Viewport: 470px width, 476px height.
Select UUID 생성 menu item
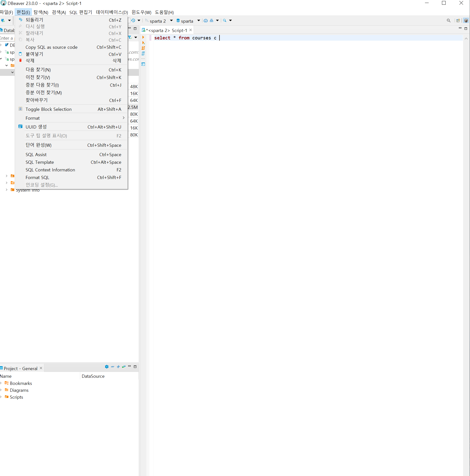click(71, 127)
